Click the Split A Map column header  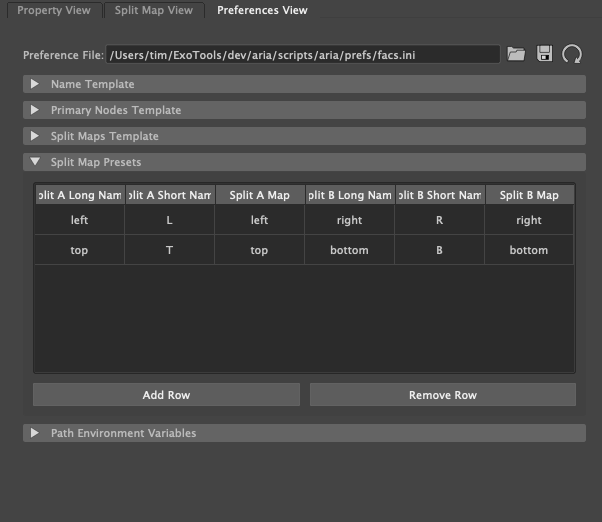pos(260,195)
